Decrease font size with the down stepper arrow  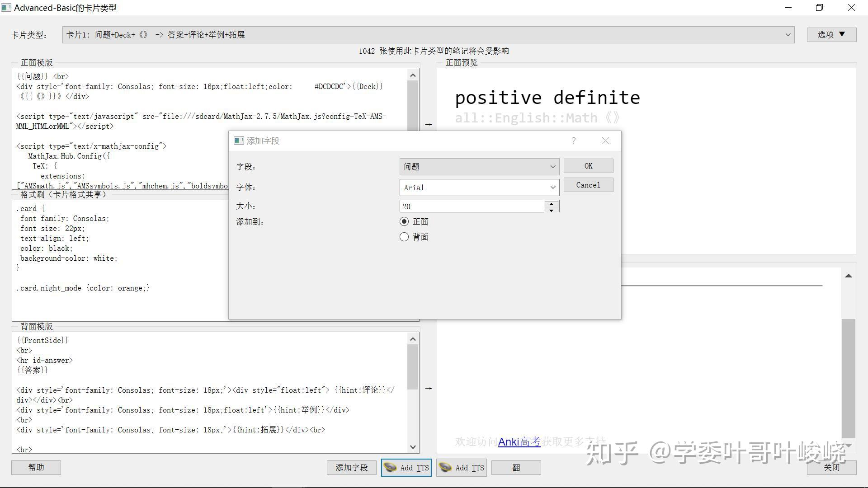tap(551, 210)
